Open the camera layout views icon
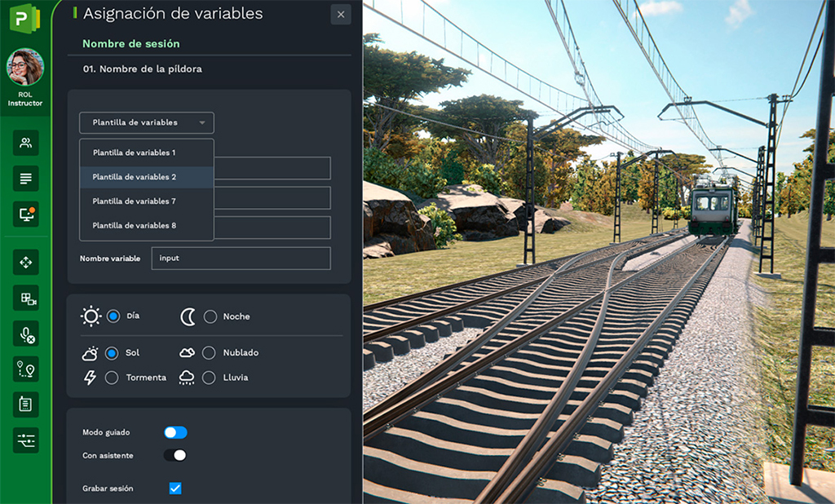 pos(25,298)
